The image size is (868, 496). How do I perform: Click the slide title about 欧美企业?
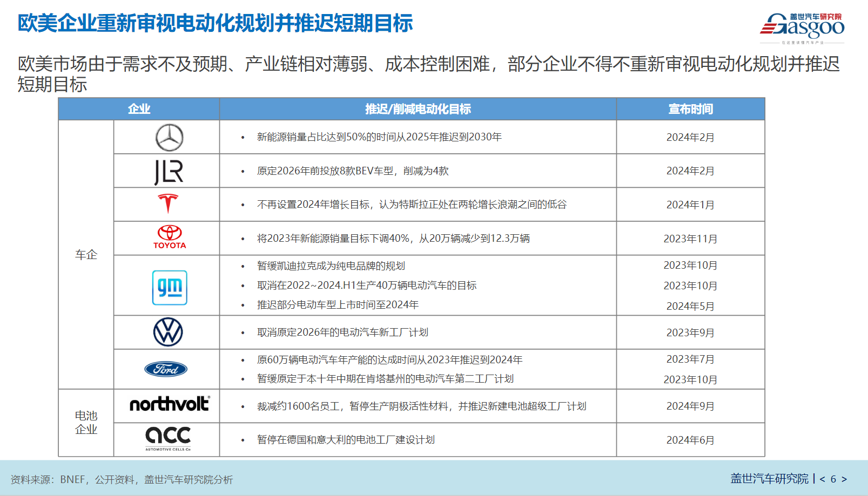pyautogui.click(x=215, y=23)
